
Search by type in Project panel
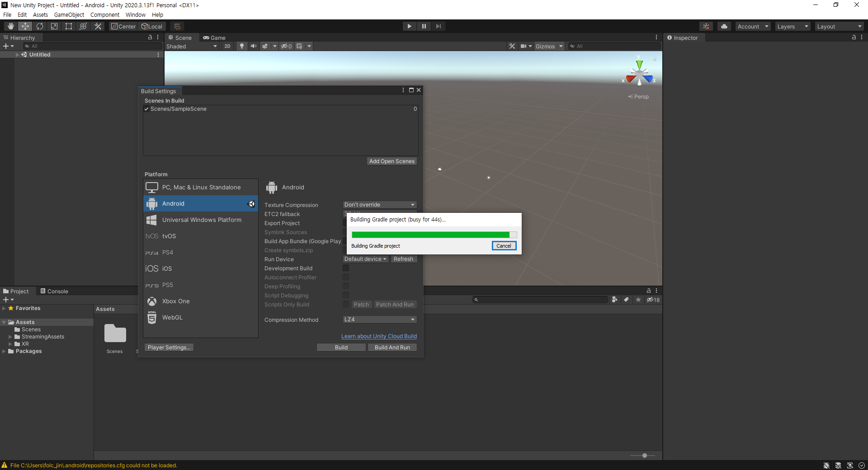click(614, 300)
